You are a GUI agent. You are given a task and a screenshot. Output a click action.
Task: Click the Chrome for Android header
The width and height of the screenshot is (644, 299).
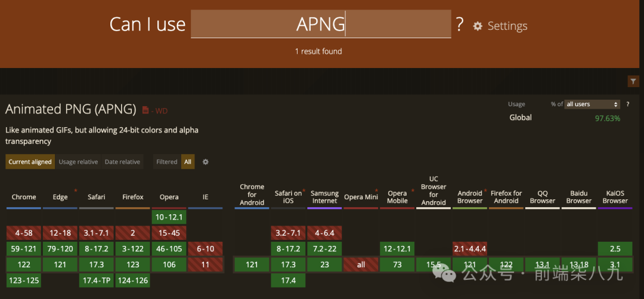pyautogui.click(x=252, y=194)
